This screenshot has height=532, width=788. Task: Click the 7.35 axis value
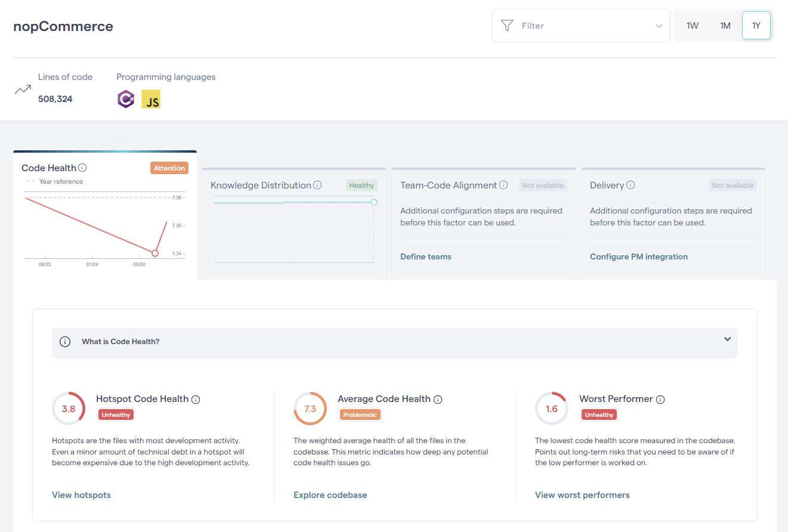tap(177, 225)
